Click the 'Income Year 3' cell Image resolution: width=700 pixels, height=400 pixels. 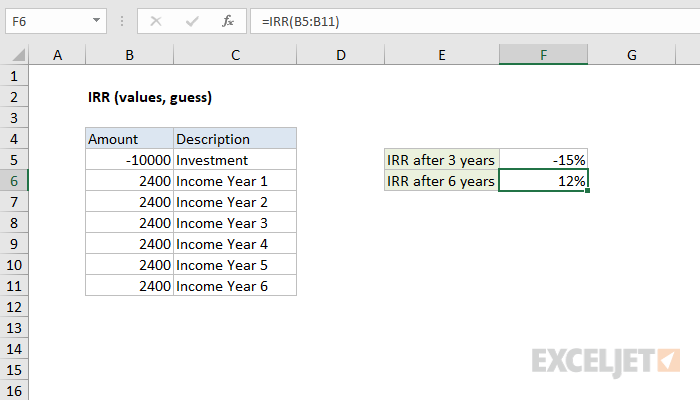(235, 223)
